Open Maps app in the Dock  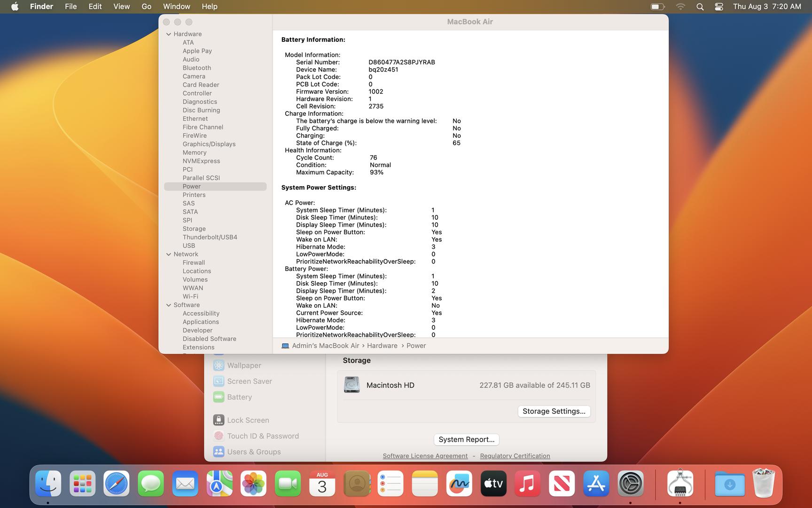pyautogui.click(x=219, y=484)
